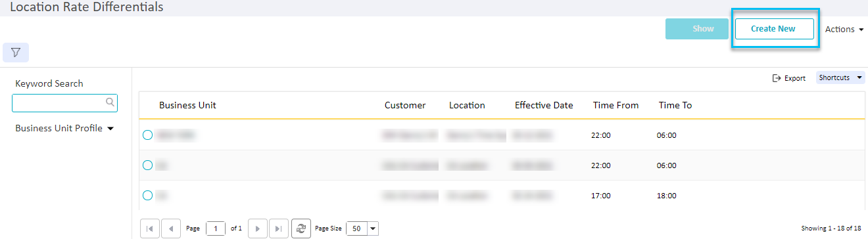The image size is (868, 239).
Task: Sort by Time From column header
Action: [x=615, y=105]
